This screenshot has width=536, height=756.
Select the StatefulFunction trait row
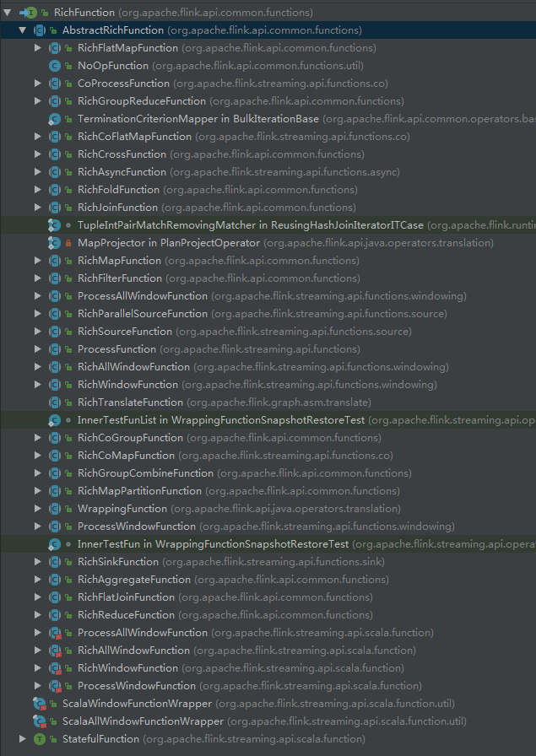268,738
